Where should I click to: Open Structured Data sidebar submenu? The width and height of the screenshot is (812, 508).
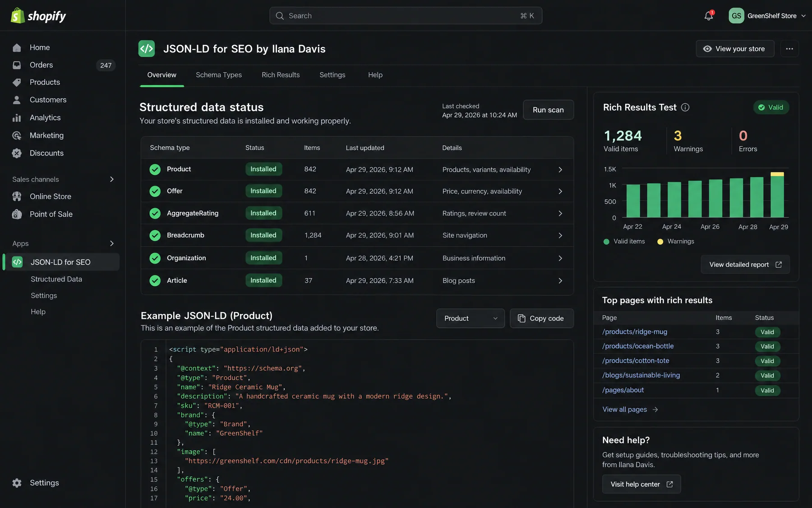[56, 279]
